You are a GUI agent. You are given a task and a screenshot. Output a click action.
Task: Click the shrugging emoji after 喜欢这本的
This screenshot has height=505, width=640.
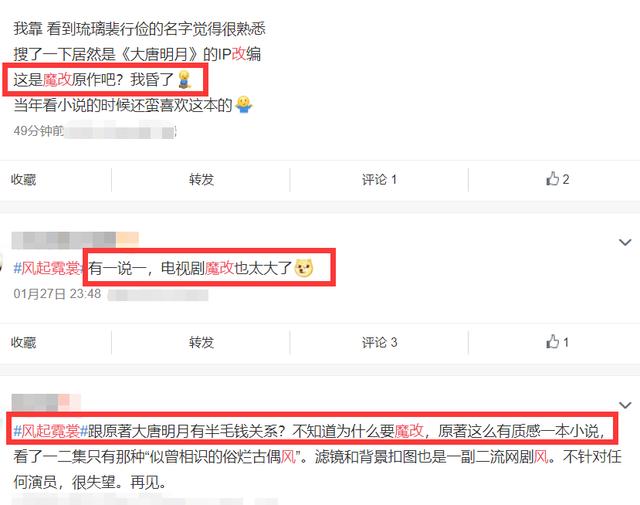[x=244, y=105]
